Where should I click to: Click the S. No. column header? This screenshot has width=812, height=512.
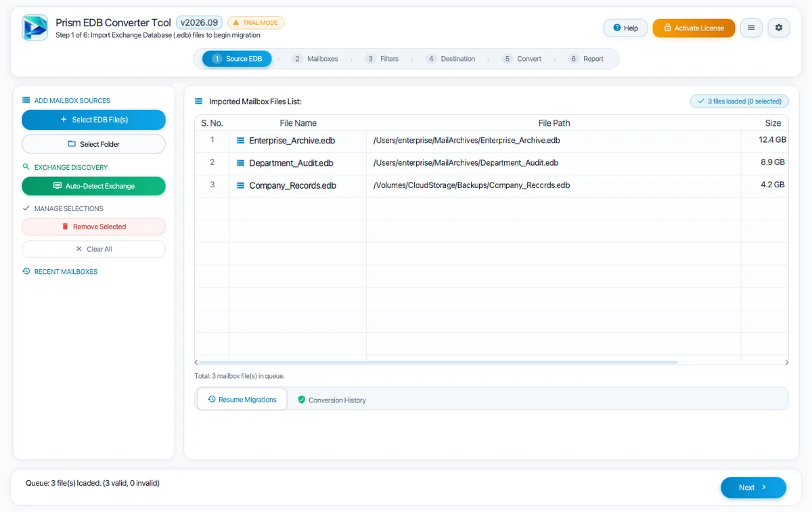click(212, 123)
